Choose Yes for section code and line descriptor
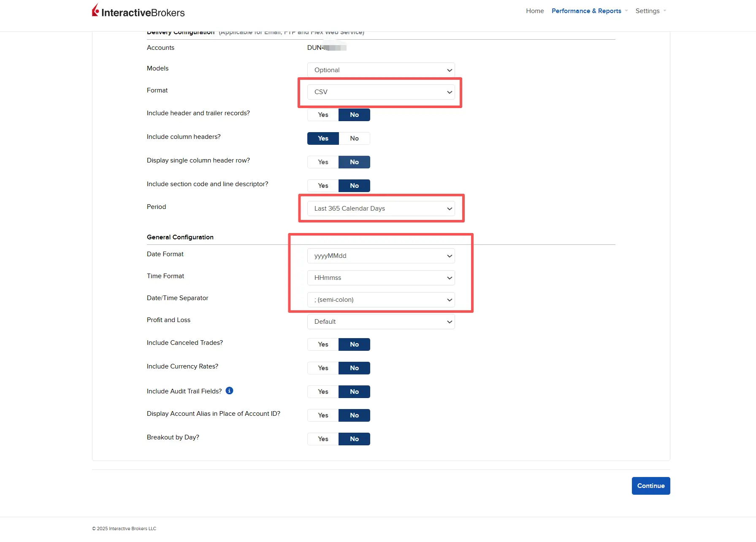The width and height of the screenshot is (756, 542). coord(323,186)
